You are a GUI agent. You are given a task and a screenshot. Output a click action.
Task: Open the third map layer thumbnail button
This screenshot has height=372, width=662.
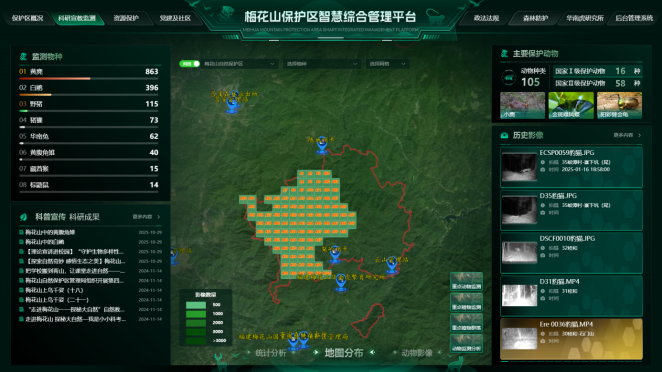click(x=467, y=323)
